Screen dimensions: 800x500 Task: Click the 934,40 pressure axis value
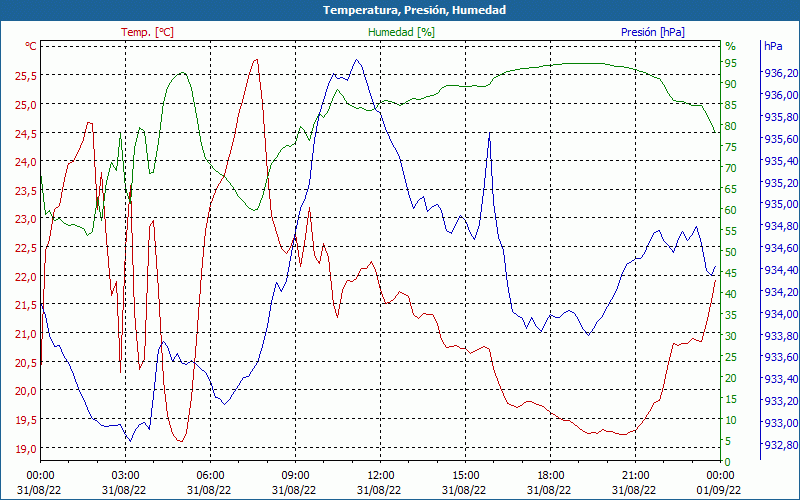[x=781, y=270]
